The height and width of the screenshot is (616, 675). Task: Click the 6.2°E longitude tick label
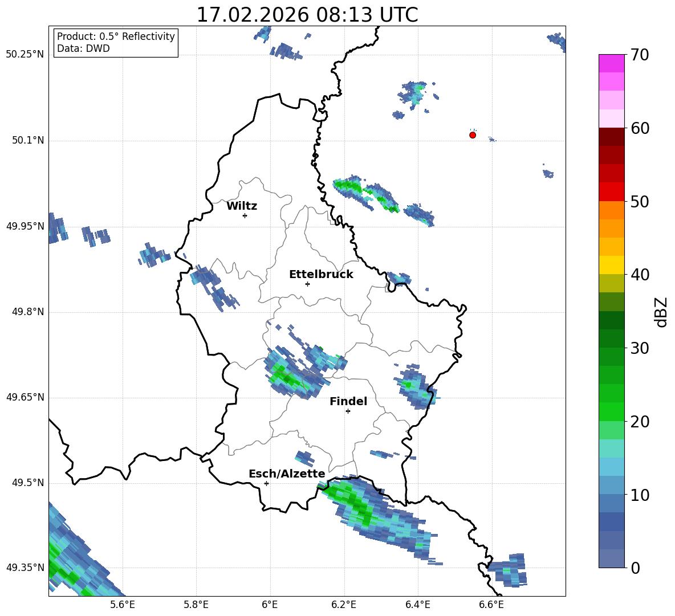[x=344, y=604]
